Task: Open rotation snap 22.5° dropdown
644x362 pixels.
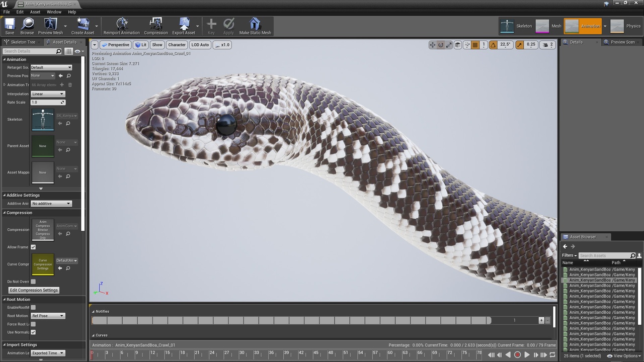Action: point(505,45)
